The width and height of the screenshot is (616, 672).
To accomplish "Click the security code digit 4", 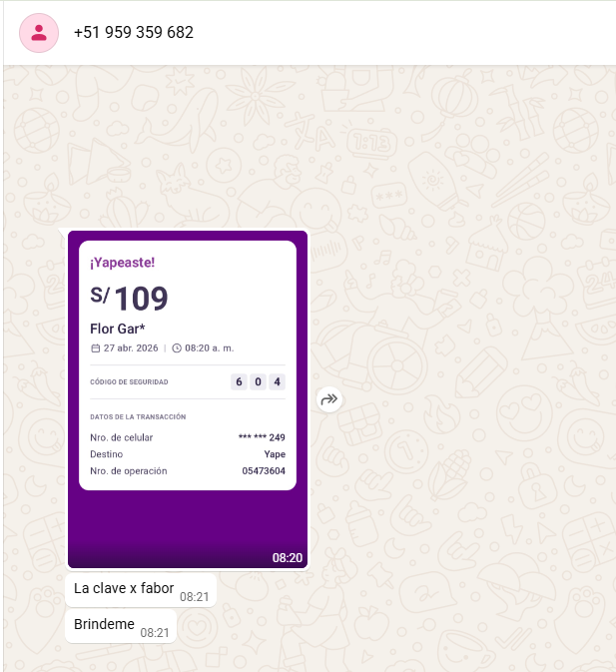I will click(277, 381).
